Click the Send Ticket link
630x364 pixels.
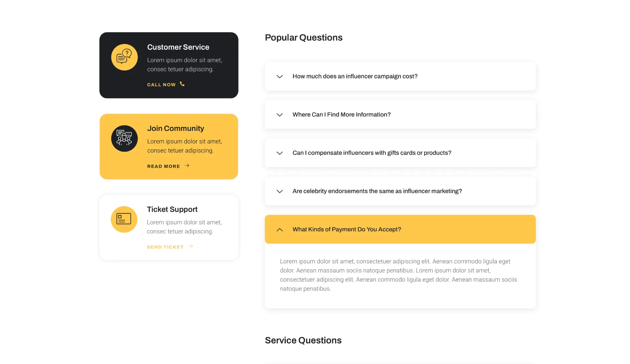point(165,247)
